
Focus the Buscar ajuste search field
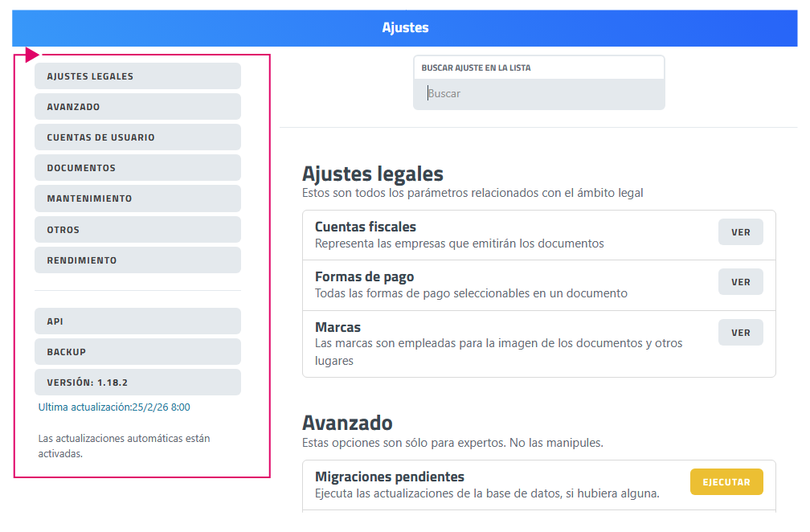coord(538,94)
